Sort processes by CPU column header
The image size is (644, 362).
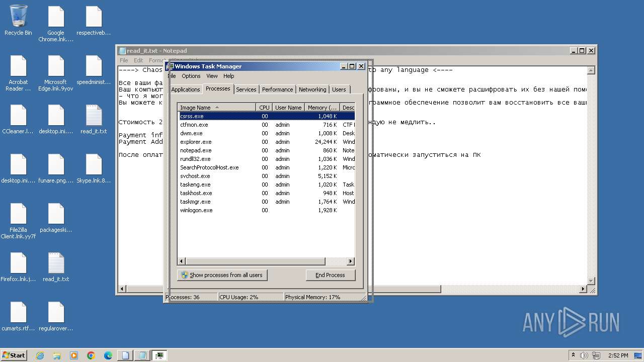264,108
